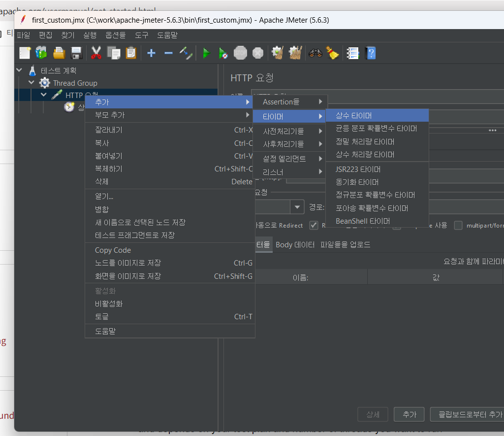Select JSR223 타이머 option
504x436 pixels.
[378, 169]
